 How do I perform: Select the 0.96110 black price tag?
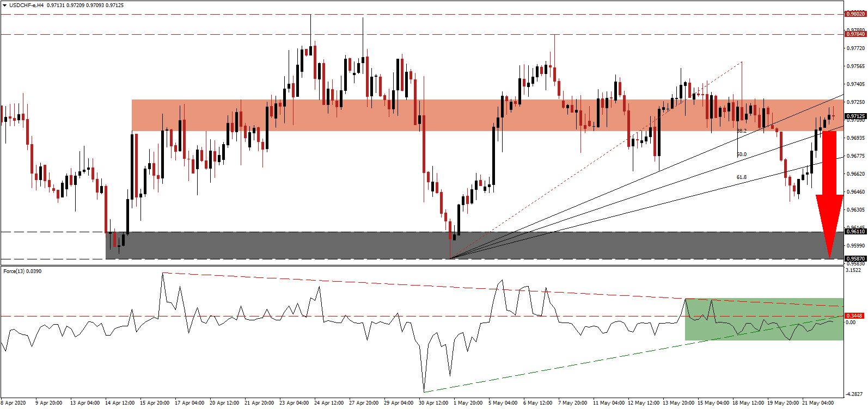click(x=855, y=232)
